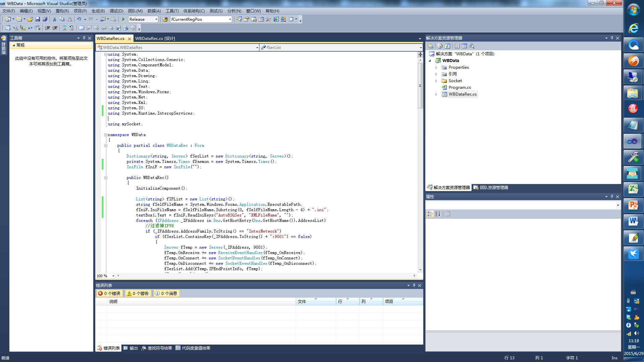The width and height of the screenshot is (644, 362).
Task: Expand the Socket folder node
Action: point(436,81)
